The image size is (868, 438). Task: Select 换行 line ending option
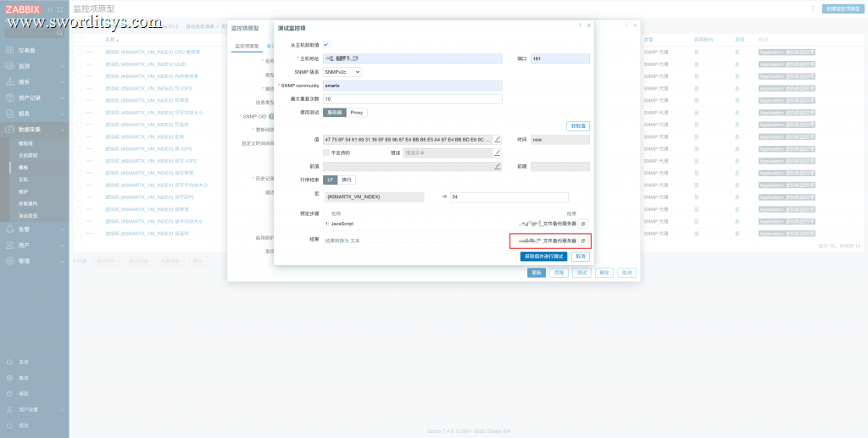point(347,180)
